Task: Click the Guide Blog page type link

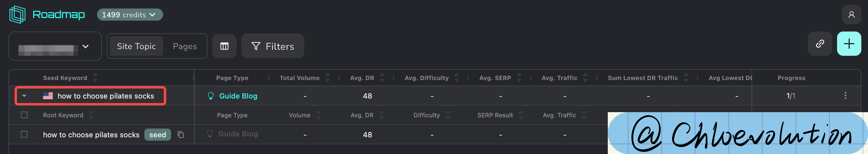Action: coord(238,96)
